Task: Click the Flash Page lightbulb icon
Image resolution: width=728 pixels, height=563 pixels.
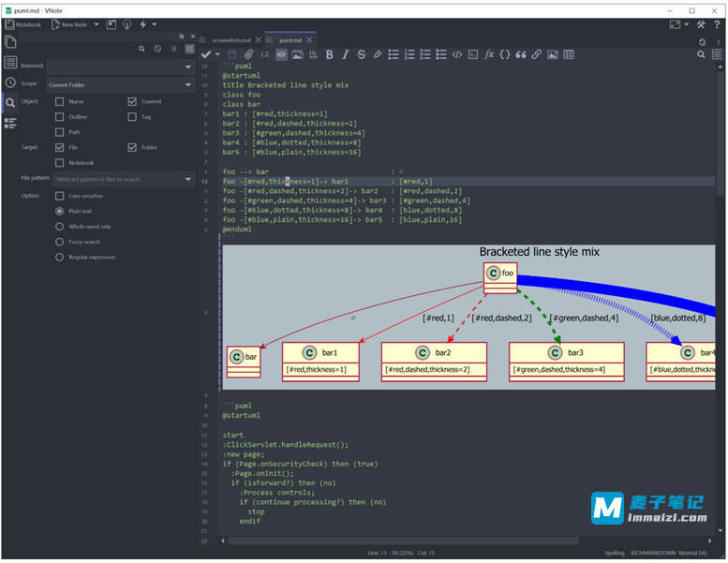Action: (126, 24)
